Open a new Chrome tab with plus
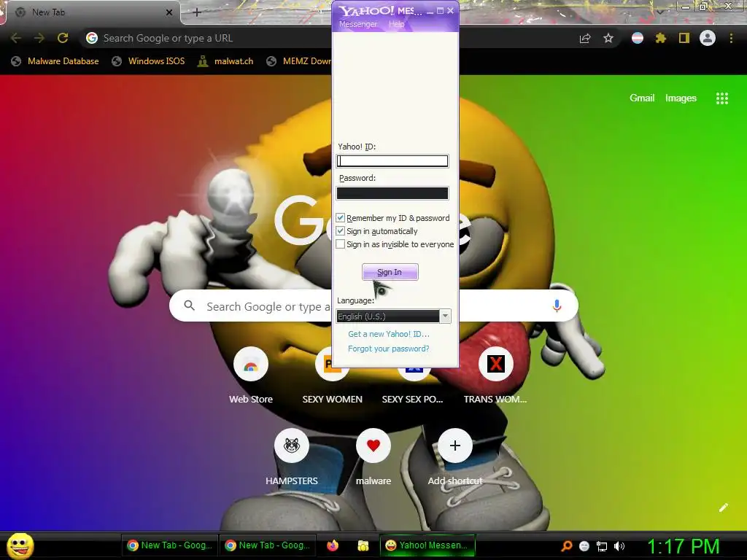 [197, 12]
